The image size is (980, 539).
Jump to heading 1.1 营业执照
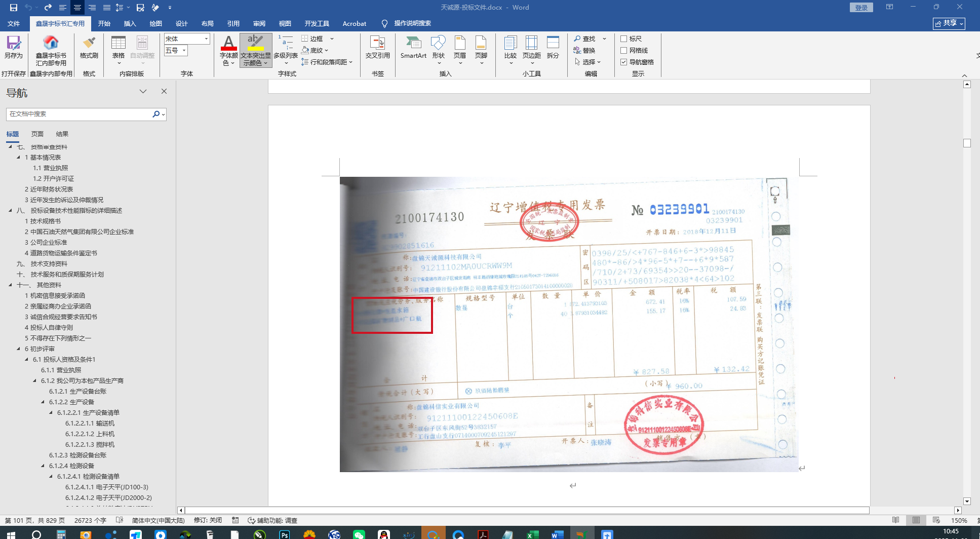click(x=51, y=168)
